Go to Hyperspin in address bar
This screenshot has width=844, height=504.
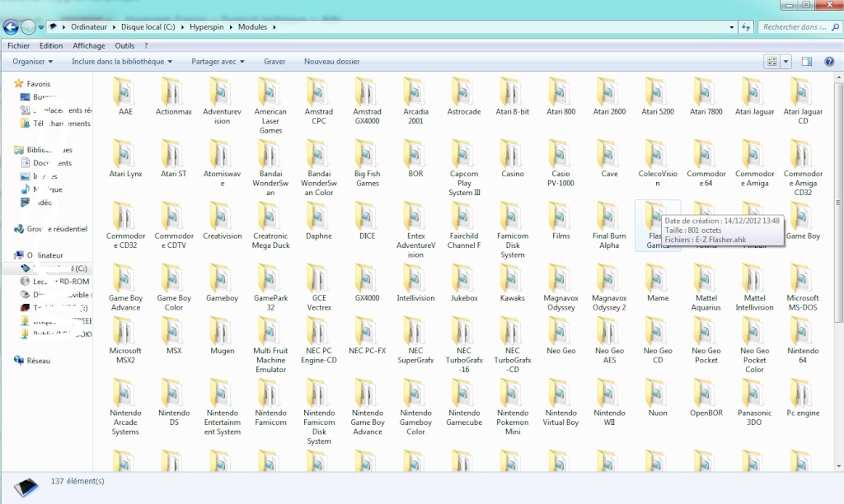coord(207,27)
